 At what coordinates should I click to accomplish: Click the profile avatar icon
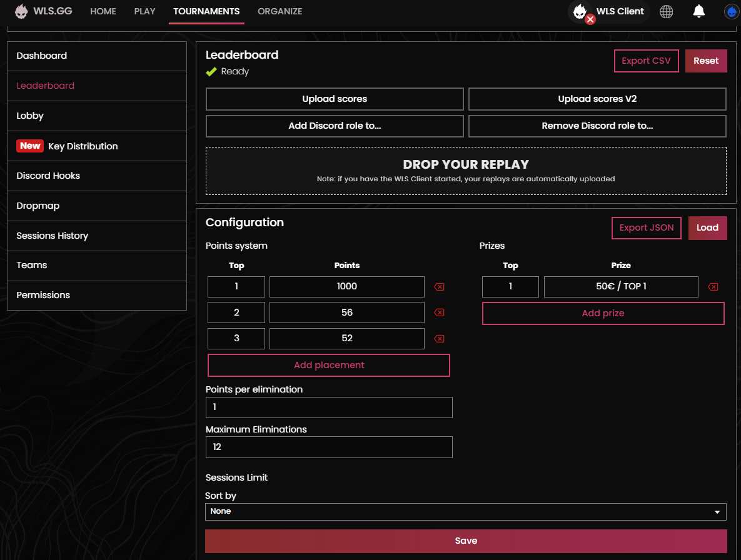[x=731, y=11]
